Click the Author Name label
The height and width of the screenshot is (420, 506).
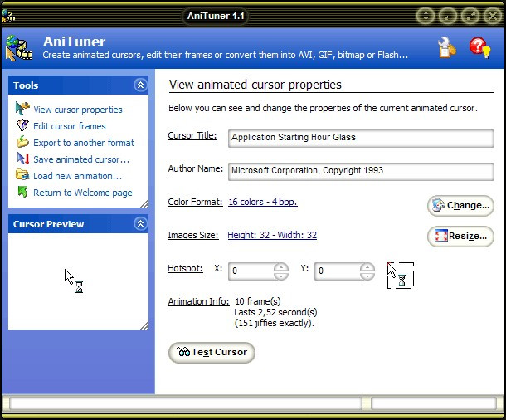coord(196,168)
